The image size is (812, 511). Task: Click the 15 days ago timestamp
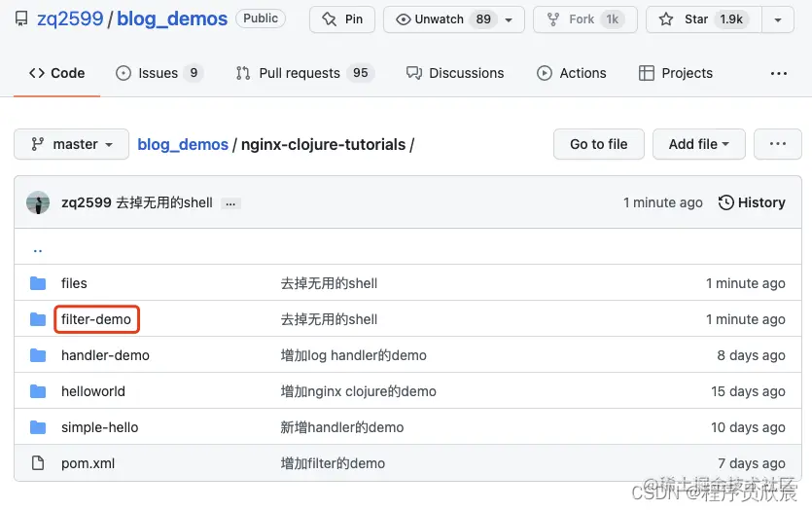(x=748, y=391)
